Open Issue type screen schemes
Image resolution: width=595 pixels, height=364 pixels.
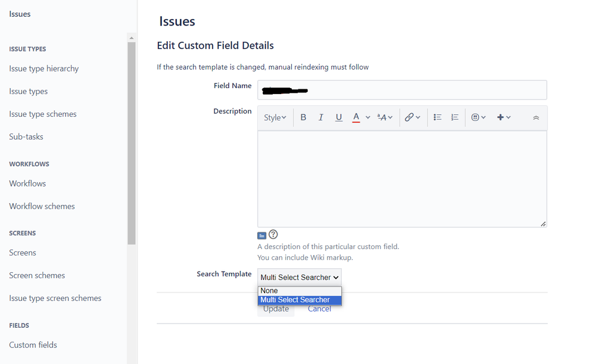(55, 298)
